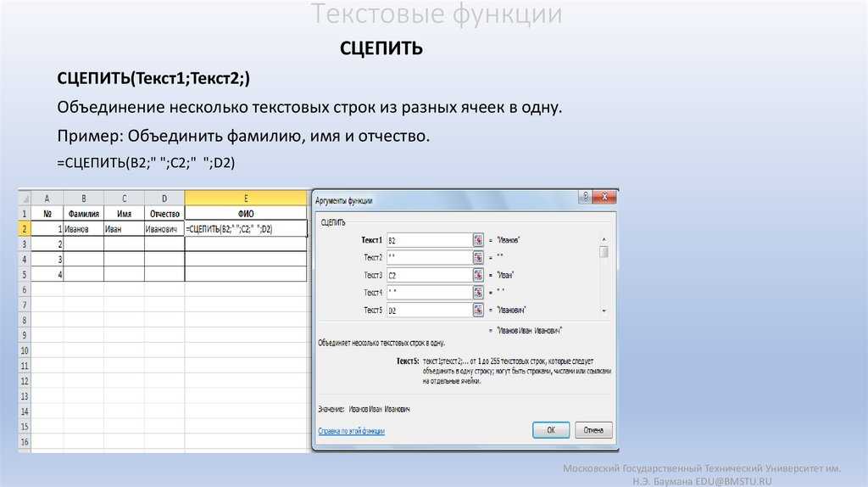868x487 pixels.
Task: Select highlighted column E header
Action: [246, 198]
